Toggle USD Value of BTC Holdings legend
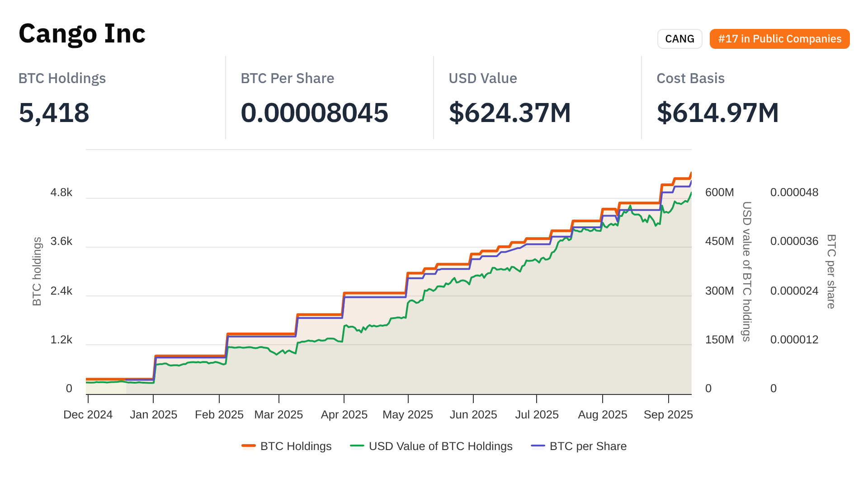 440,446
